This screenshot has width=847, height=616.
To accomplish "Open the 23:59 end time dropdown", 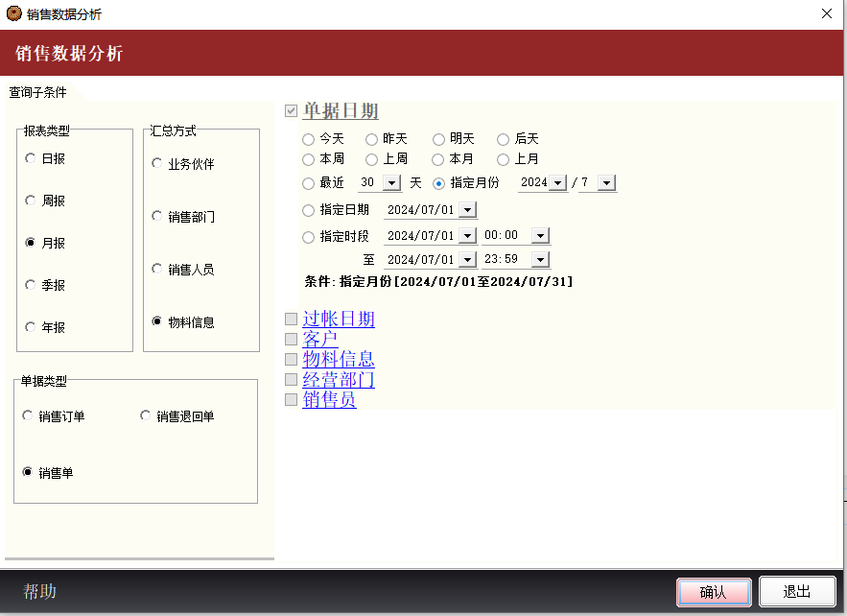I will 540,259.
